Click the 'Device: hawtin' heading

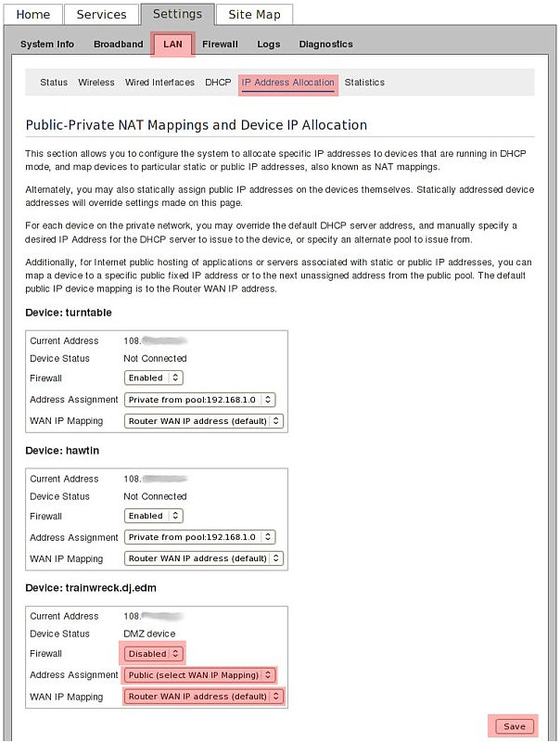point(62,451)
